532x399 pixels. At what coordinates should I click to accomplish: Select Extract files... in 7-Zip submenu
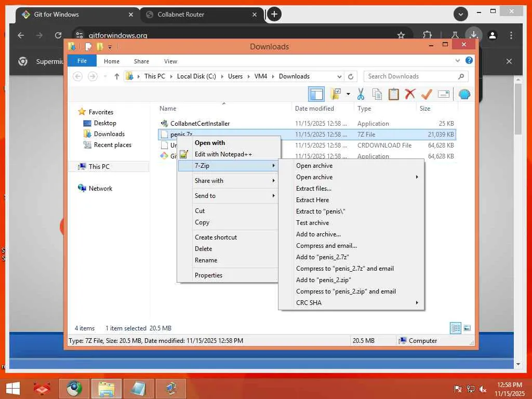(351, 188)
